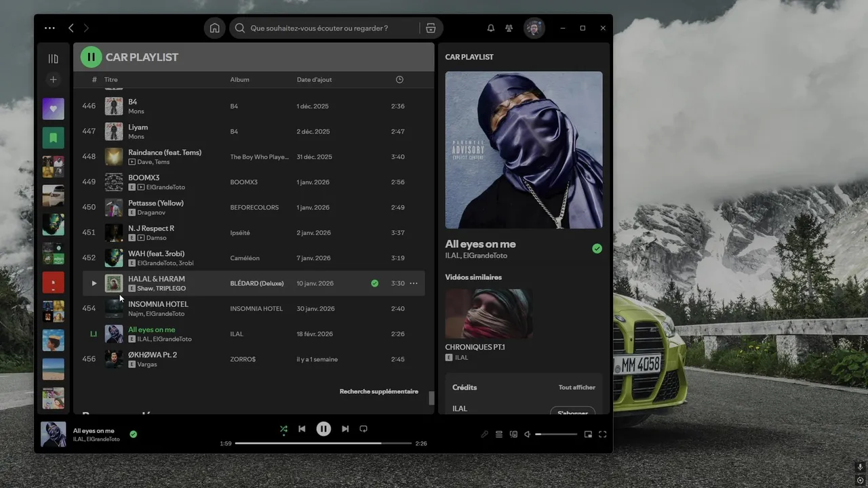868x488 pixels.
Task: Toggle saved checkmark in the bottom player bar
Action: click(x=133, y=434)
